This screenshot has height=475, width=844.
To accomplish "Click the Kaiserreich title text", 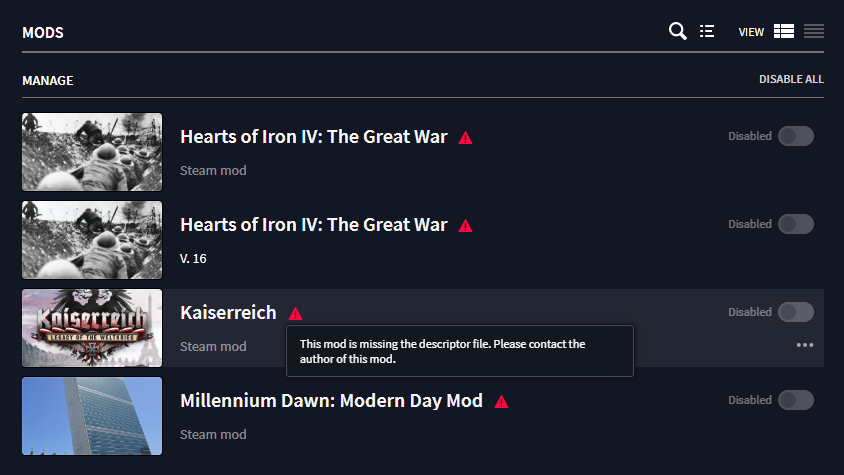I will [228, 313].
